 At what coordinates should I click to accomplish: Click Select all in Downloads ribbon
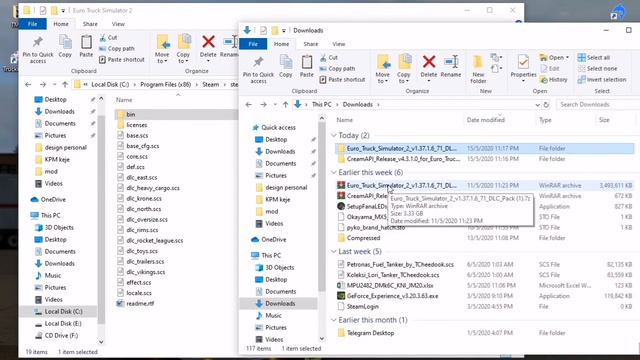click(x=594, y=58)
